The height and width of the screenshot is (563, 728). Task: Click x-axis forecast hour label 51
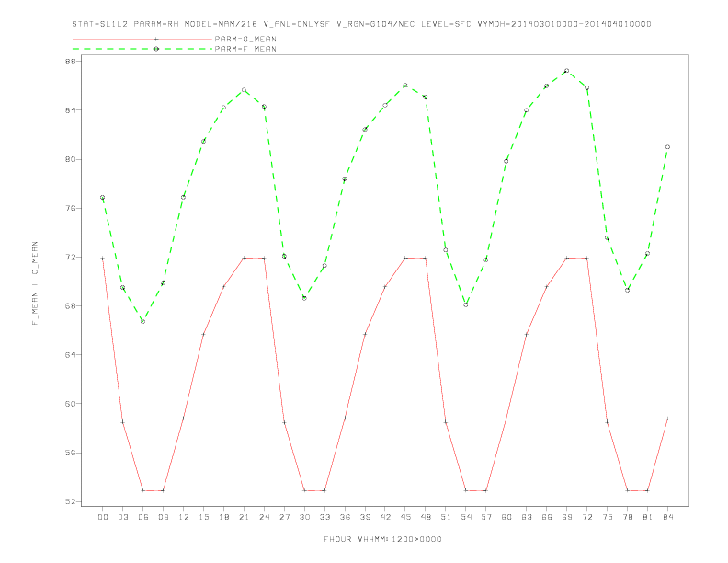(x=446, y=517)
